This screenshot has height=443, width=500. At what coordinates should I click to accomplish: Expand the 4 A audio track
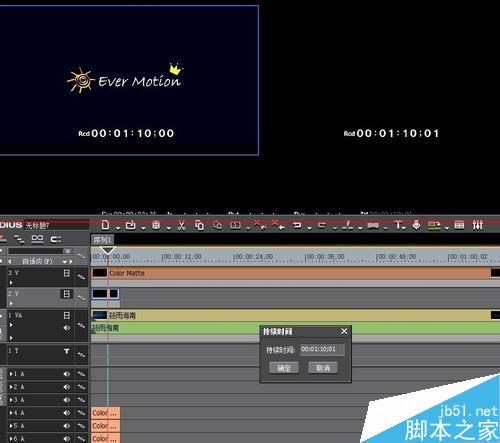click(11, 413)
